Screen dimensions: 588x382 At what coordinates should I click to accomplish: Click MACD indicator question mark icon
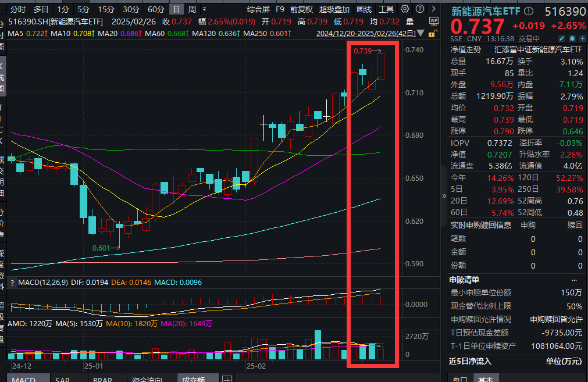click(13, 283)
